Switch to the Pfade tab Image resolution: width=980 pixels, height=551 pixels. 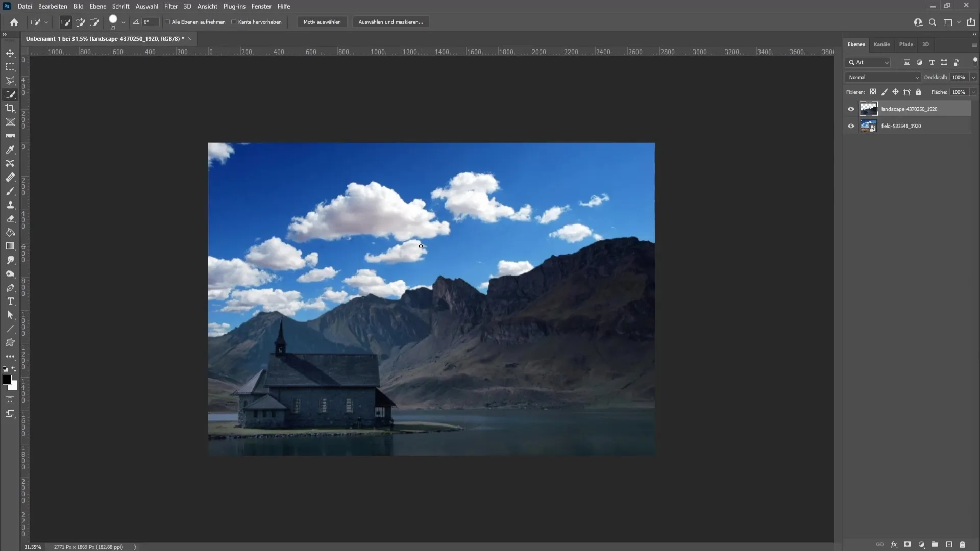pyautogui.click(x=906, y=44)
